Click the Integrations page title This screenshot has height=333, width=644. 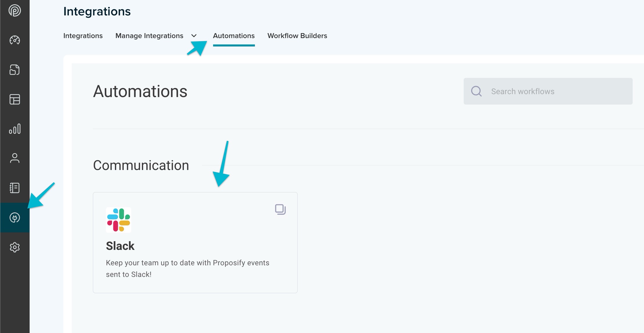(x=97, y=11)
